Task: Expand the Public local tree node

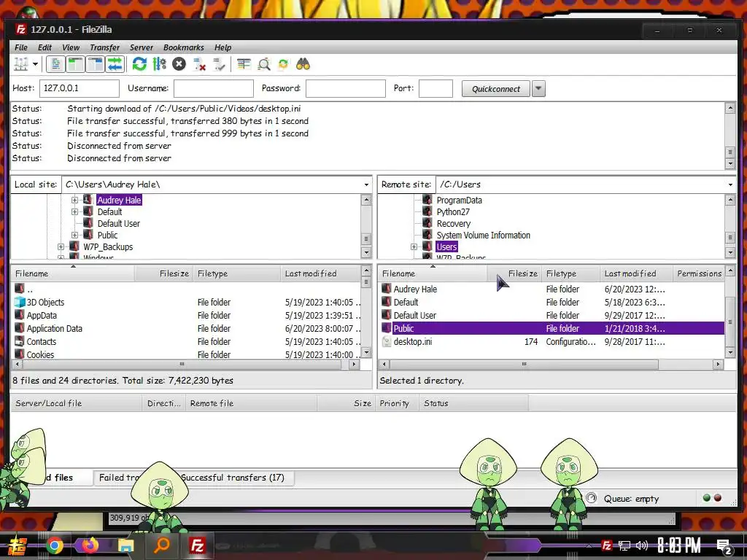Action: coord(75,236)
